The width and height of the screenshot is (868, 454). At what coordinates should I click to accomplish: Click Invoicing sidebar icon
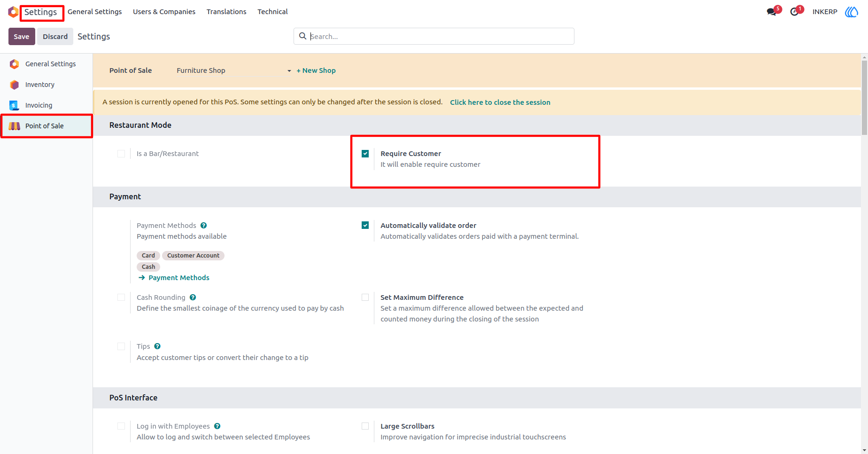15,105
